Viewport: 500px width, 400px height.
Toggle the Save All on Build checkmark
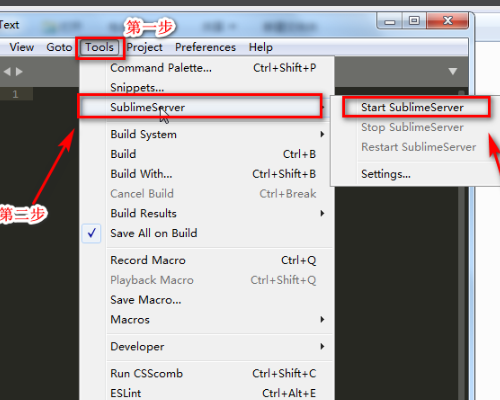[92, 233]
